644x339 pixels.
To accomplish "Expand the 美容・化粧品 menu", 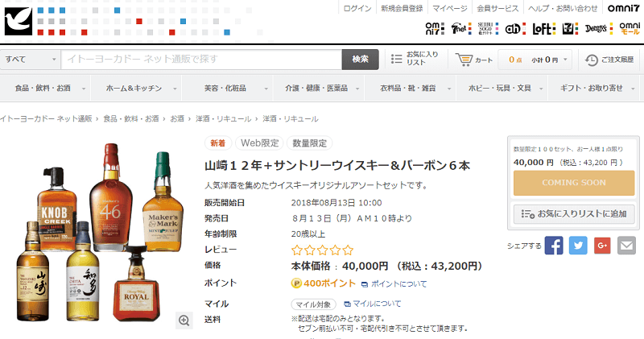I will 228,88.
